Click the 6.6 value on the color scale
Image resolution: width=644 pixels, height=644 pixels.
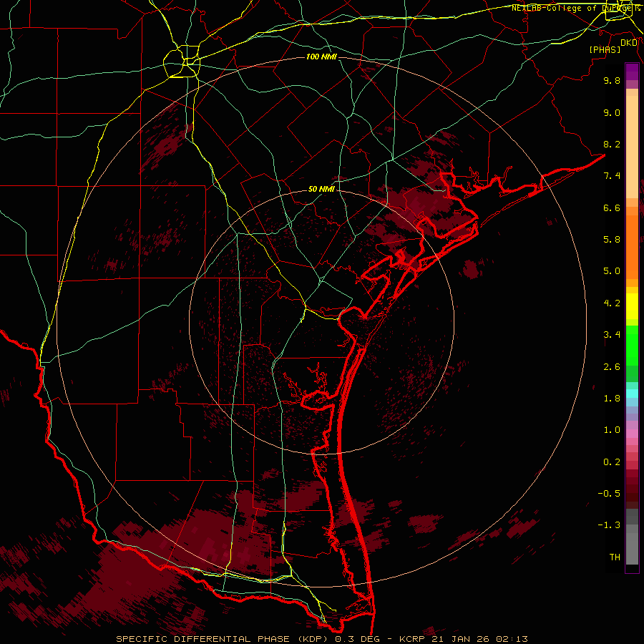612,208
